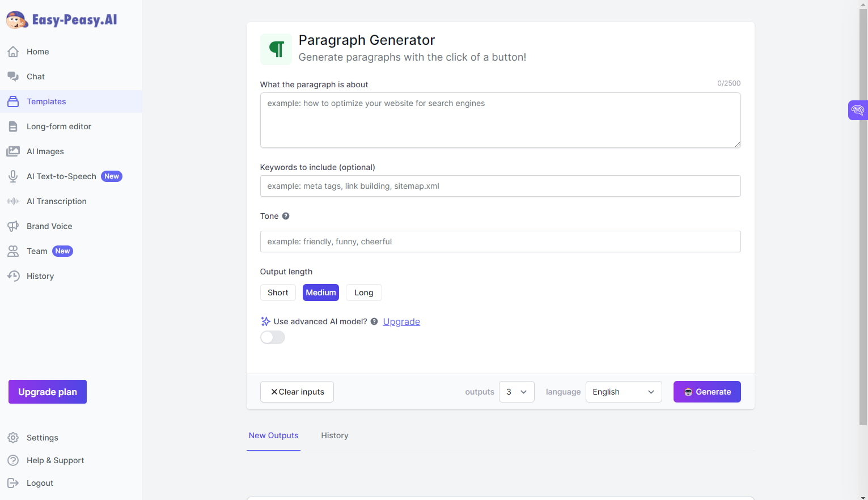The height and width of the screenshot is (500, 868).
Task: Click the AI Transcription waveform icon
Action: (13, 201)
